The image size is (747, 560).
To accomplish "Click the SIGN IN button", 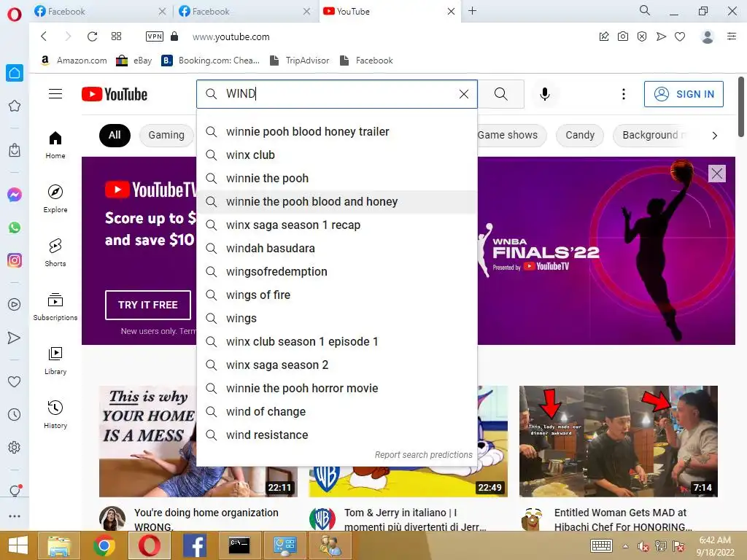I will pos(684,94).
